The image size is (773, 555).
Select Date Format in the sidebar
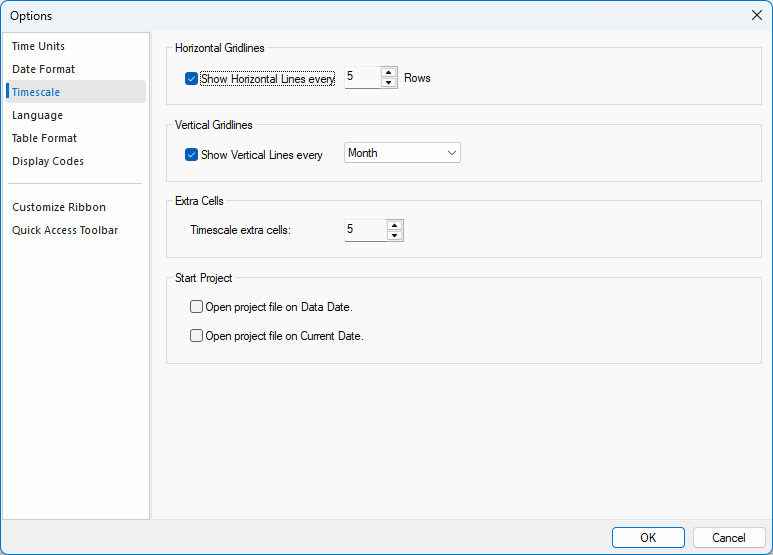[x=43, y=69]
